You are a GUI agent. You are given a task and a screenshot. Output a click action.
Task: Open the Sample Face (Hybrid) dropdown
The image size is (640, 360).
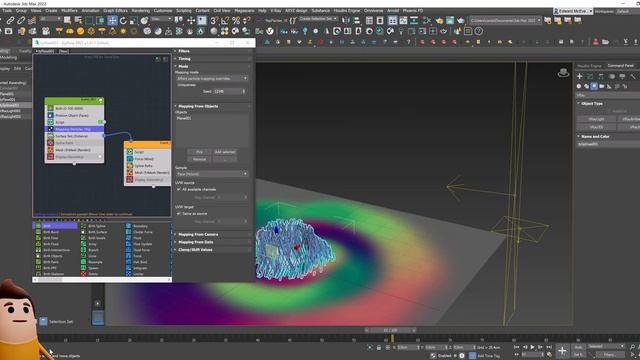[x=212, y=174]
